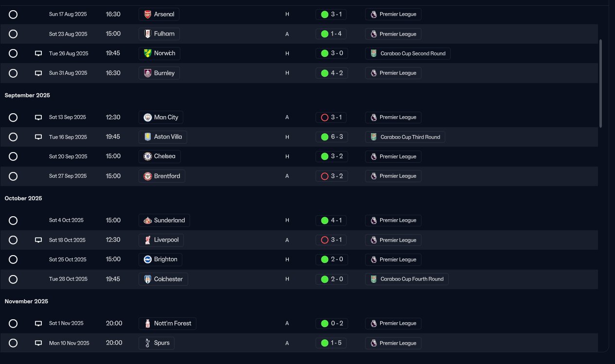Click the Carabao Cup Third Round trophy icon
The width and height of the screenshot is (615, 364).
[x=373, y=137]
